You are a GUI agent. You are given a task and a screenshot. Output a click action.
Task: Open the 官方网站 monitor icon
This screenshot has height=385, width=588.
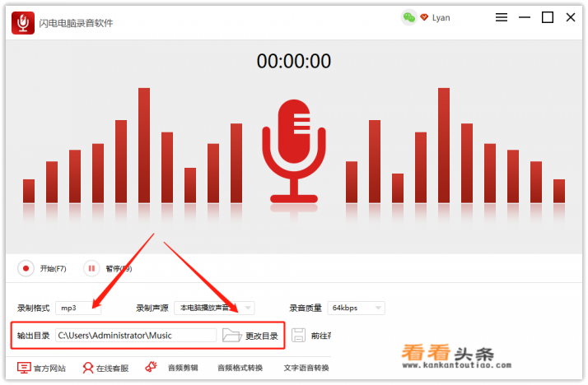point(24,368)
